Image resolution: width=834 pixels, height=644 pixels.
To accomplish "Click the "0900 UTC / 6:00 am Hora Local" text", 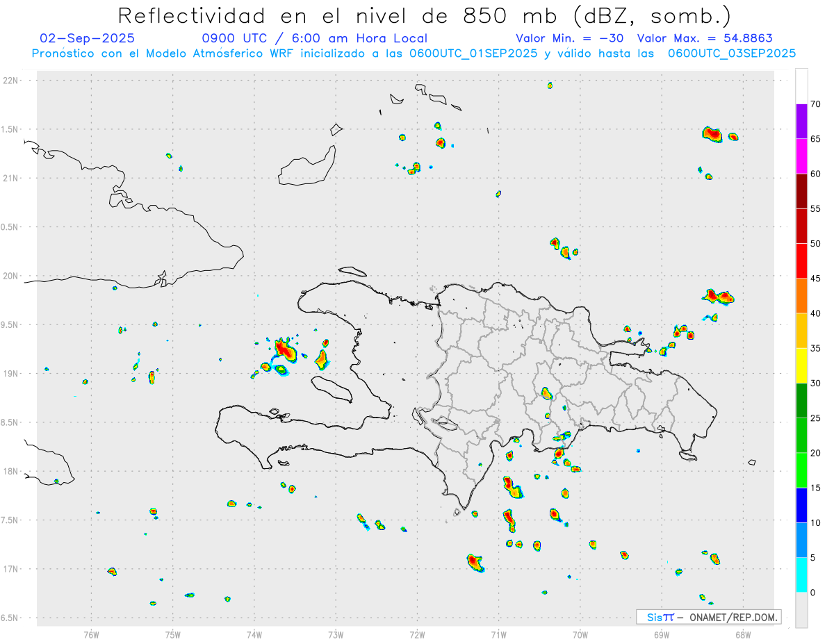I will click(x=315, y=38).
